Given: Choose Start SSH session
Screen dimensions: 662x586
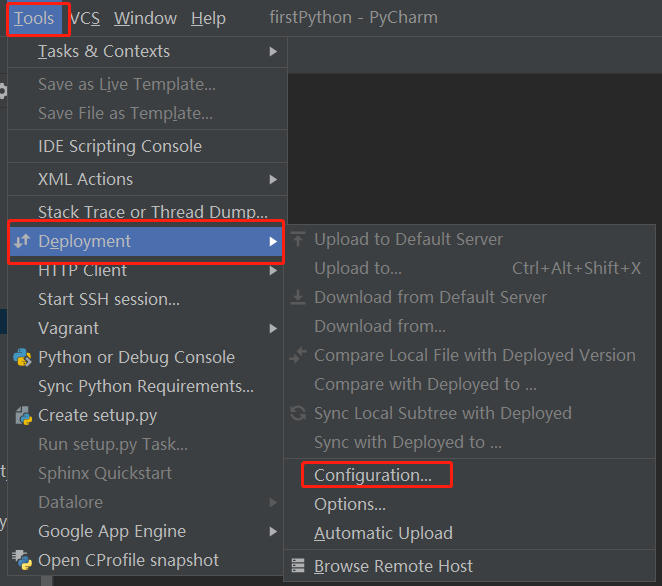Looking at the screenshot, I should (x=146, y=299).
